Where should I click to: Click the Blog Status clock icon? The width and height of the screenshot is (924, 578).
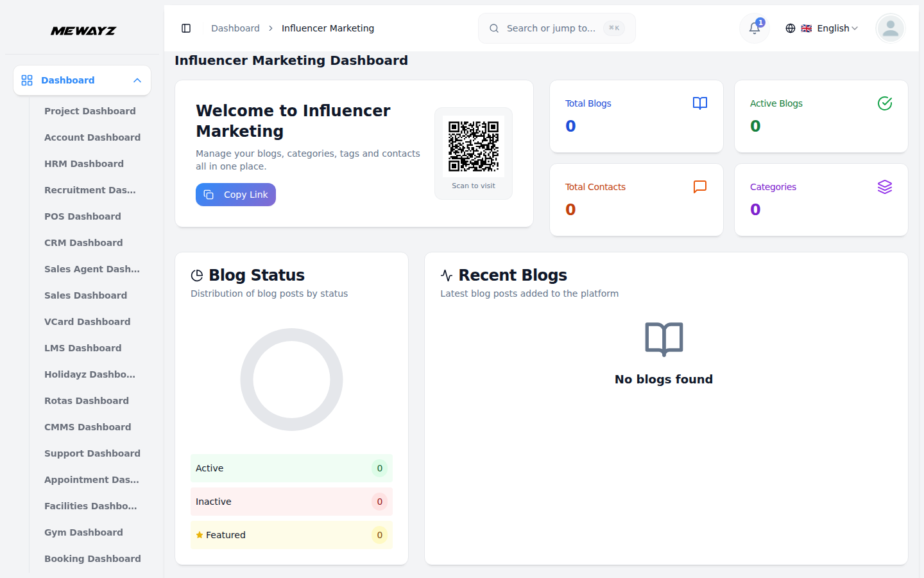tap(197, 274)
